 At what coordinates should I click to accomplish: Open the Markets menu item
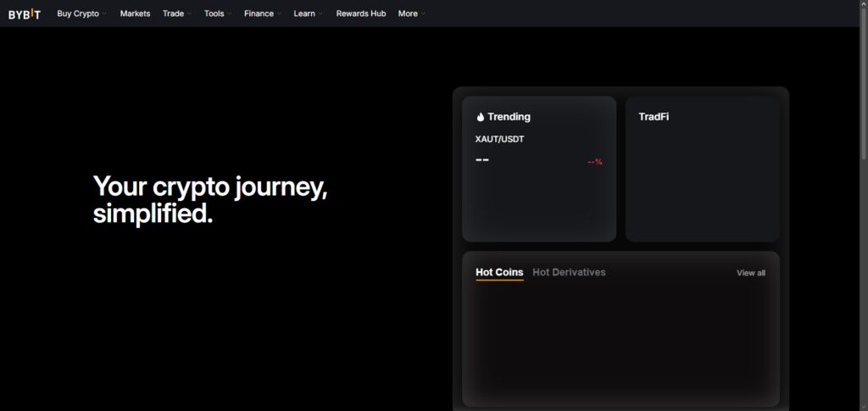coord(135,14)
